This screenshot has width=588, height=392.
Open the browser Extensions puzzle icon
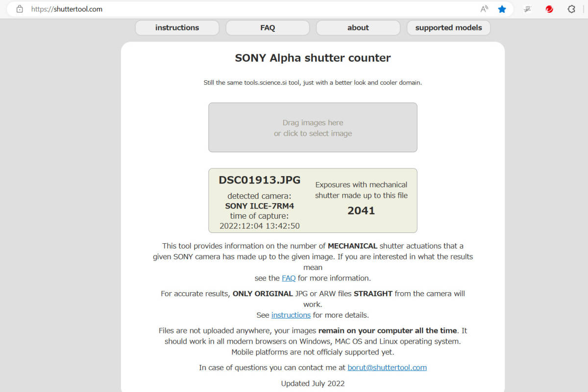[x=571, y=9]
